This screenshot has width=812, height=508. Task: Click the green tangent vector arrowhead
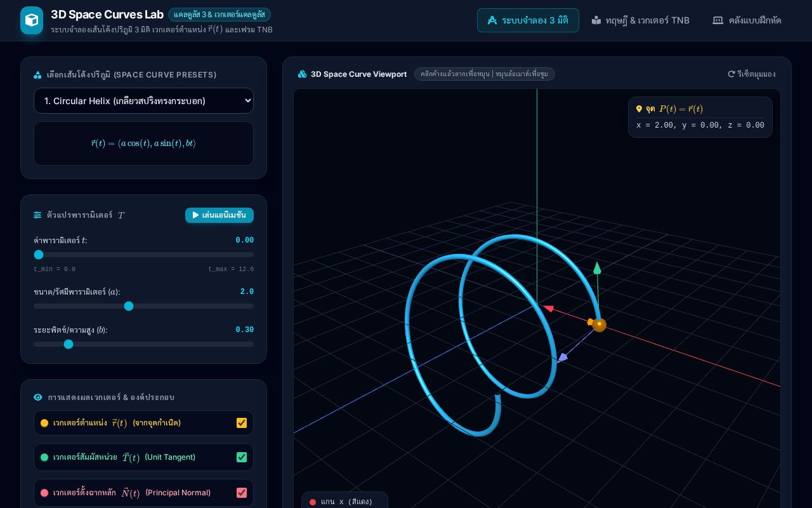tap(597, 268)
